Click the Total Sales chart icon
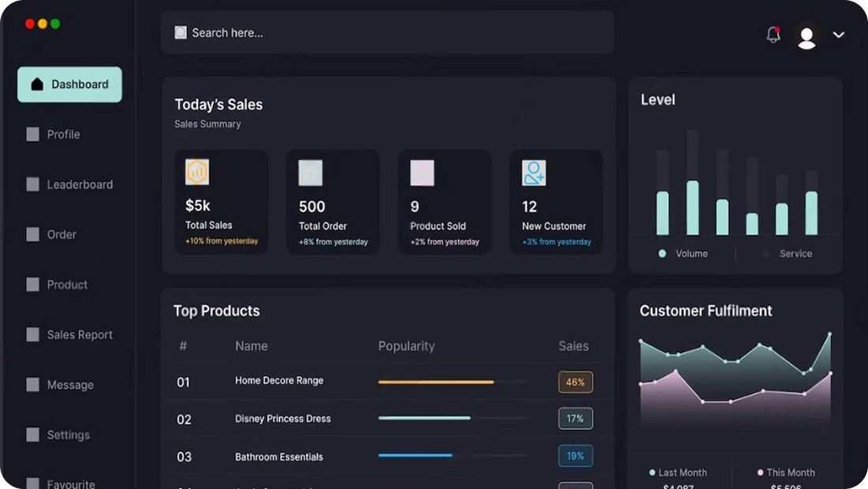 coord(196,172)
